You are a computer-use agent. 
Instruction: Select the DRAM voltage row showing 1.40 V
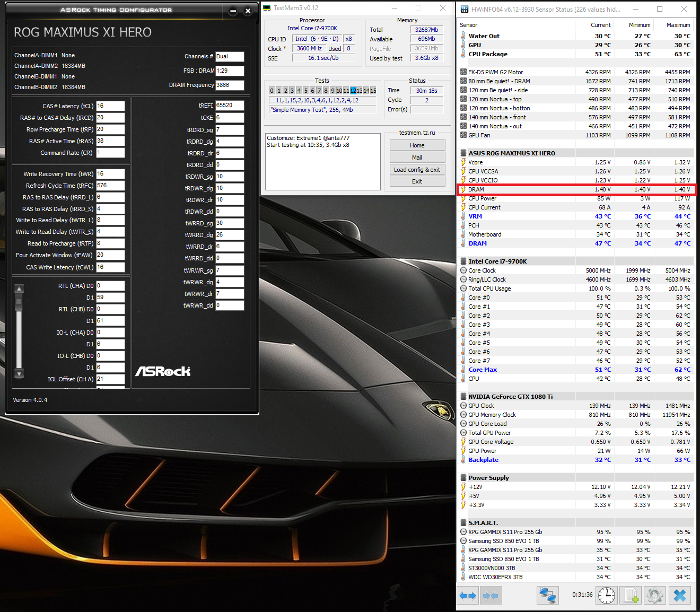(576, 189)
